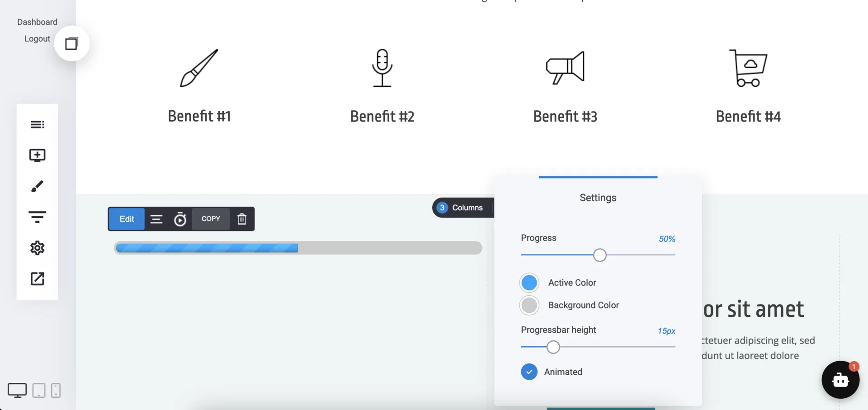Click the megaphone icon above Benefit #3
Viewport: 868px width, 410px height.
(x=565, y=68)
